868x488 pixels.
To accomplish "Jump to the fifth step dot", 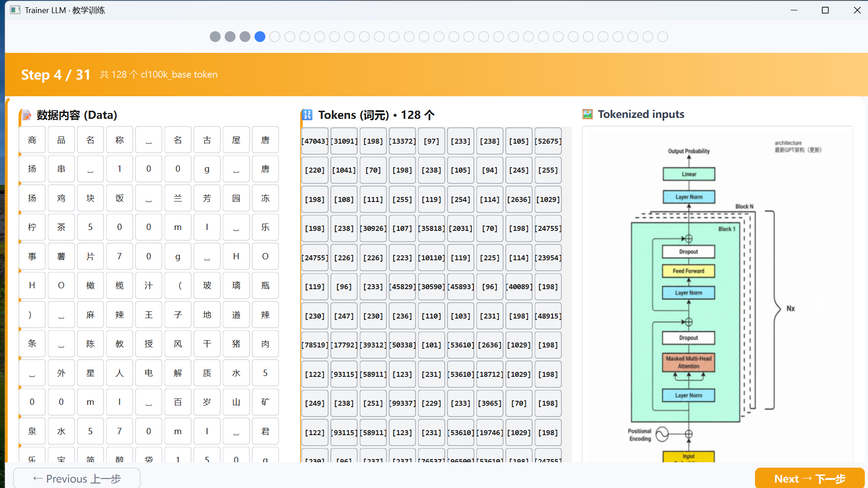I will [275, 37].
